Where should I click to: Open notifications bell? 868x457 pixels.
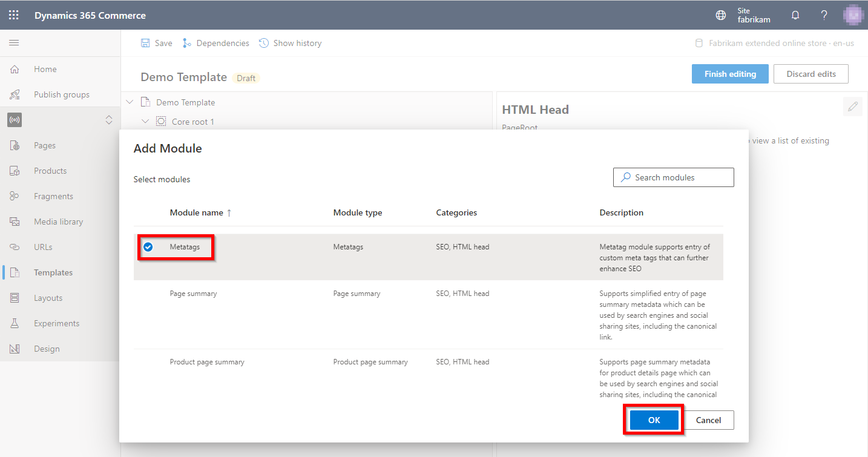coord(795,15)
